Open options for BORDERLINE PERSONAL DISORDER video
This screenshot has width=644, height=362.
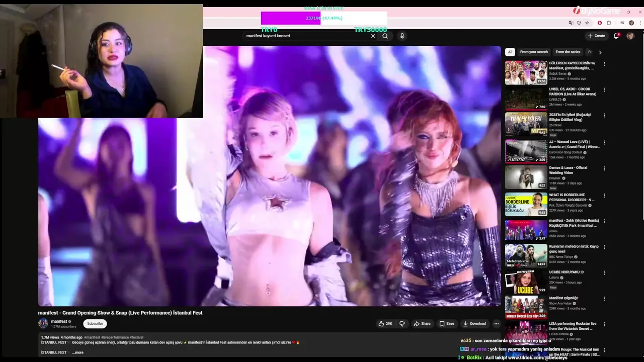[604, 195]
